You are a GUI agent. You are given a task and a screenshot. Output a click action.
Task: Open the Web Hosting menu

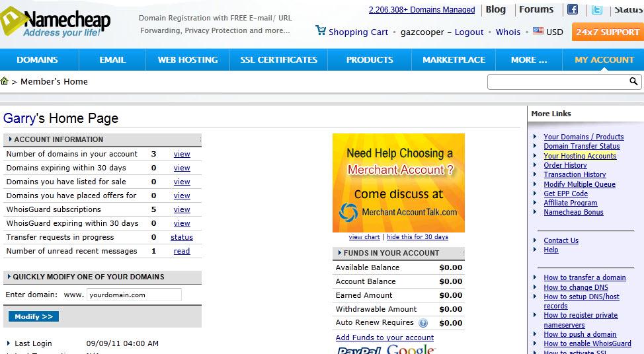(x=187, y=59)
